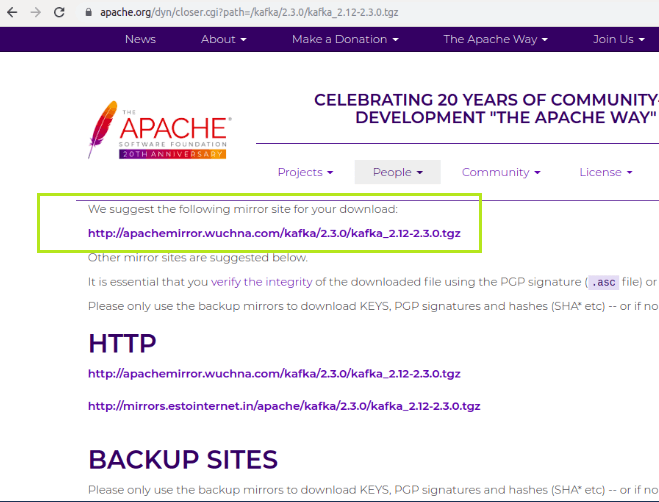The width and height of the screenshot is (659, 502).
Task: Click the 'We suggest the following mirror site' text
Action: point(243,209)
